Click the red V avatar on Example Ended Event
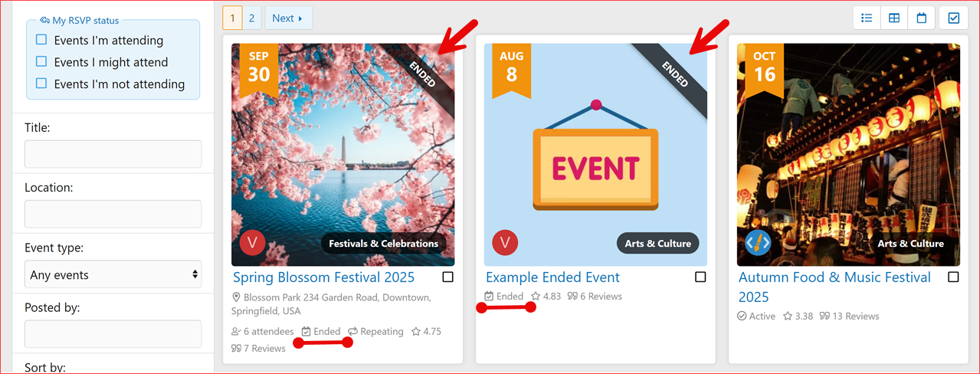The height and width of the screenshot is (374, 980). tap(505, 243)
